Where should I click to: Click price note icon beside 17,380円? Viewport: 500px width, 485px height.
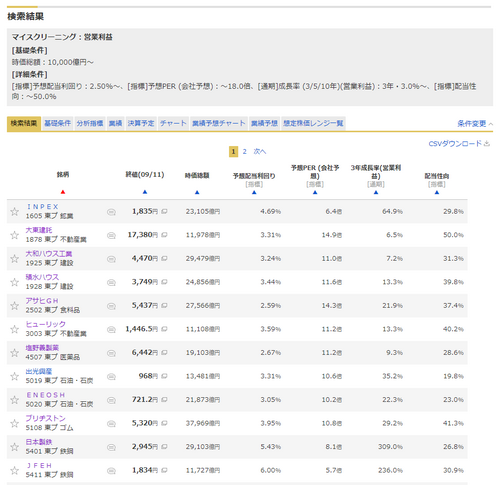pyautogui.click(x=164, y=235)
